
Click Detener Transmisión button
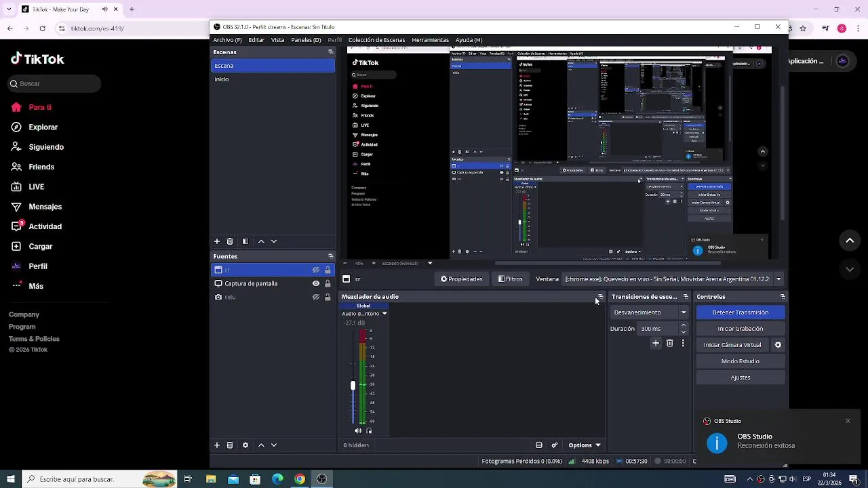pos(741,312)
